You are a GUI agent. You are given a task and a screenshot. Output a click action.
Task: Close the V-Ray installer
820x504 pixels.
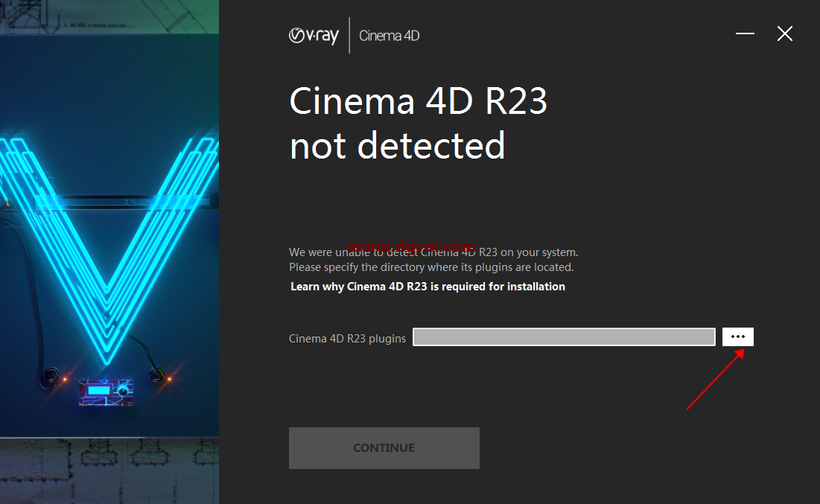coord(784,34)
